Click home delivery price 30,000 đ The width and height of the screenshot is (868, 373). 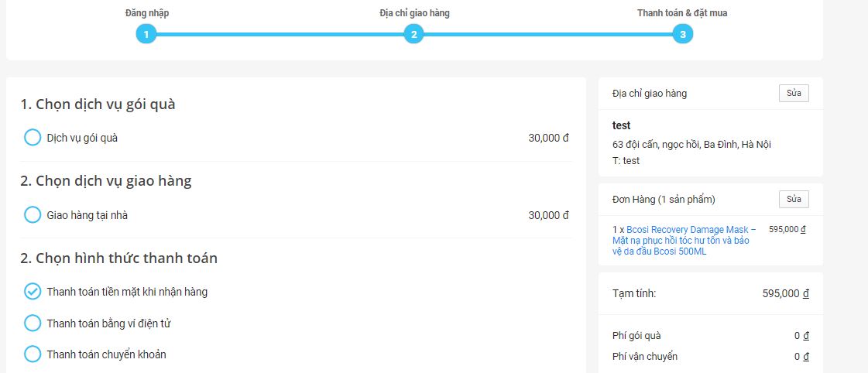pos(548,215)
